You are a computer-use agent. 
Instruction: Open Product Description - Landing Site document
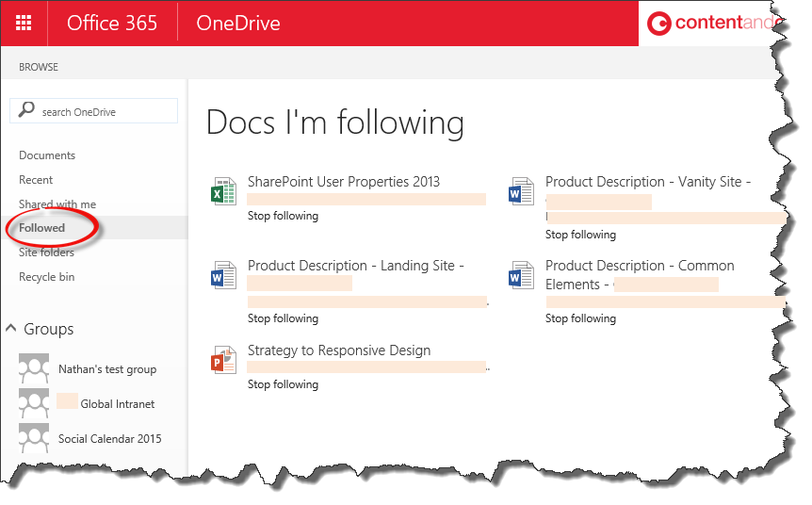pyautogui.click(x=355, y=266)
